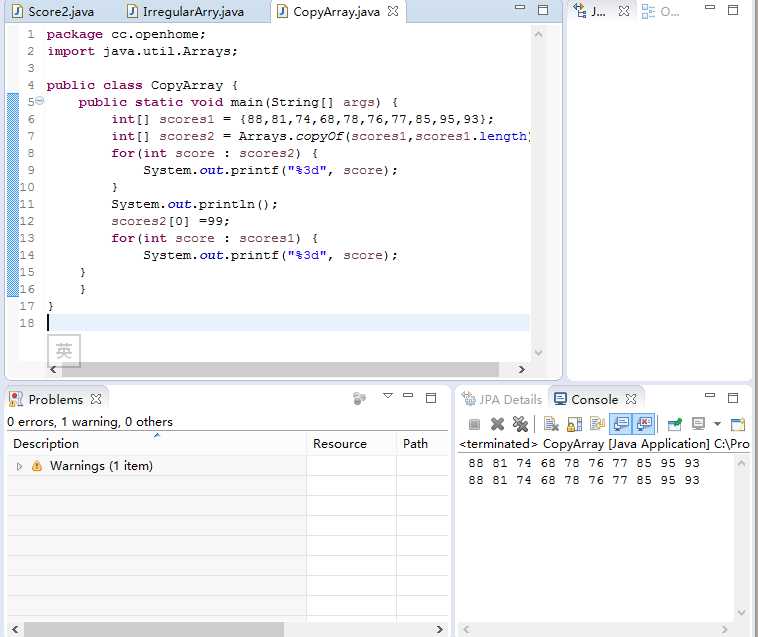The image size is (758, 637).
Task: Click the Display Selected Console icon
Action: 698,424
